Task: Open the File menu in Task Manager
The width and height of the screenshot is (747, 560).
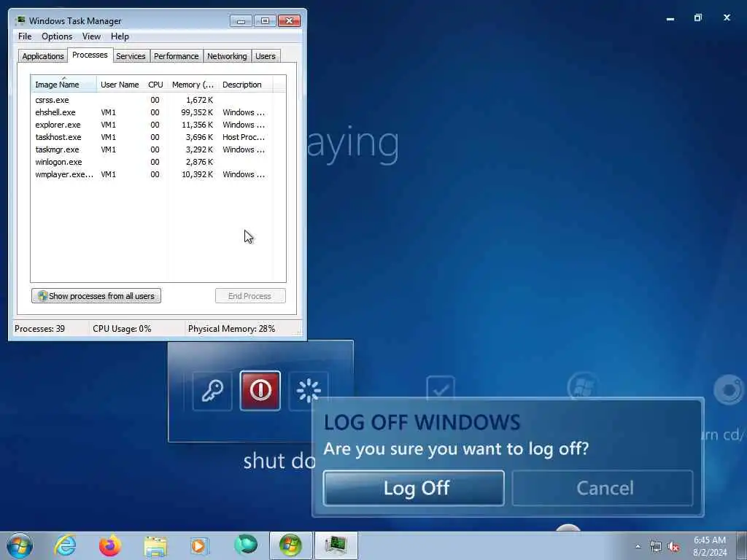Action: coord(25,36)
